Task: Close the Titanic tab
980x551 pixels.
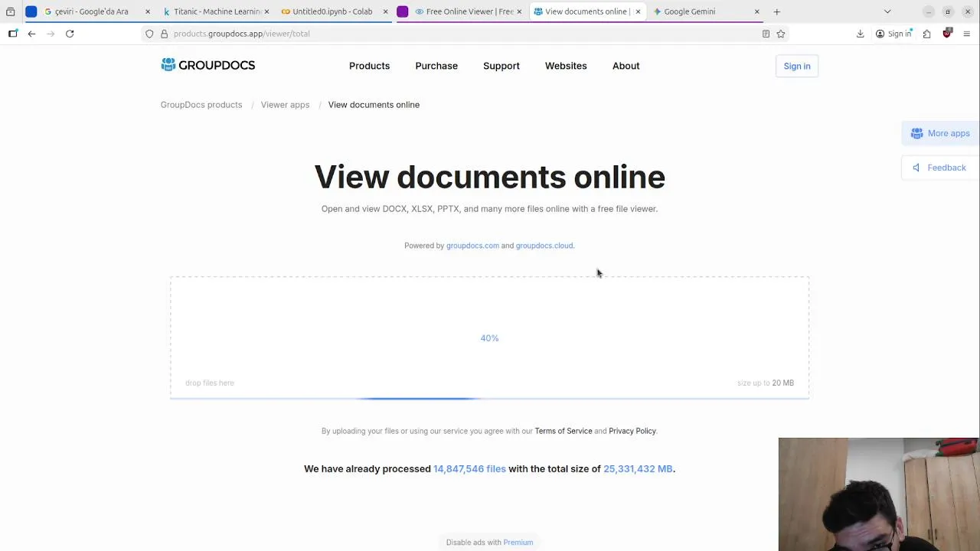Action: click(266, 11)
